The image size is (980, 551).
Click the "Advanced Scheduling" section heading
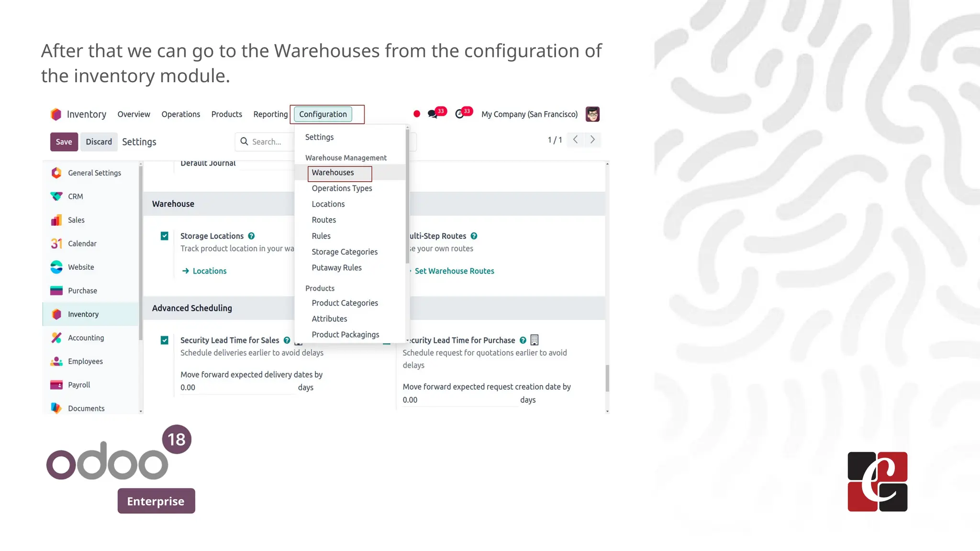pyautogui.click(x=192, y=308)
